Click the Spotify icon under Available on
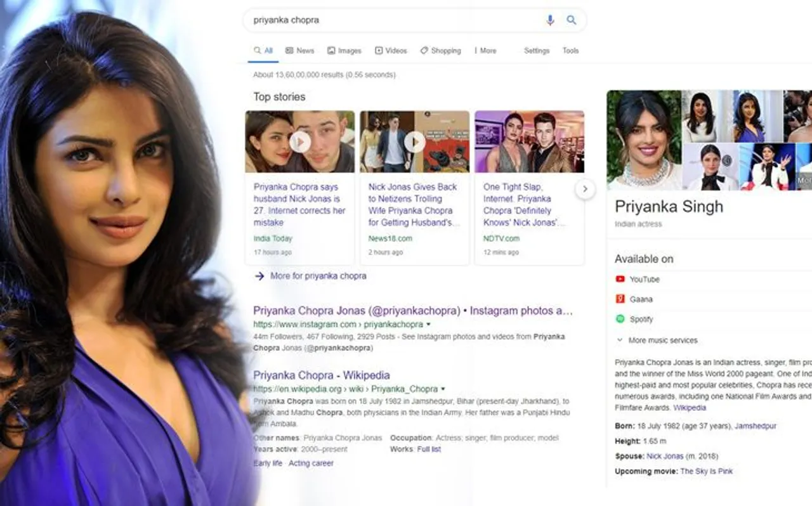812x506 pixels. (620, 319)
